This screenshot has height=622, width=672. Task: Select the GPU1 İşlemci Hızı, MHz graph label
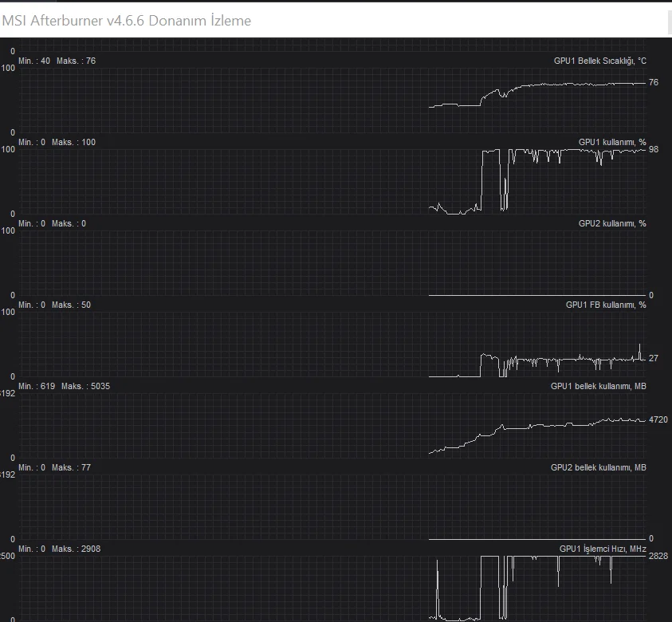tap(603, 549)
